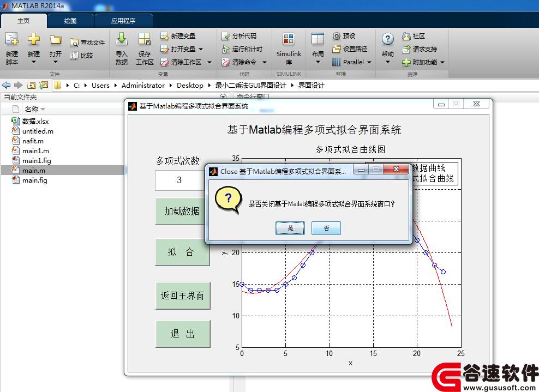Click the browse for folder icon
539x392 pixels.
[44, 85]
